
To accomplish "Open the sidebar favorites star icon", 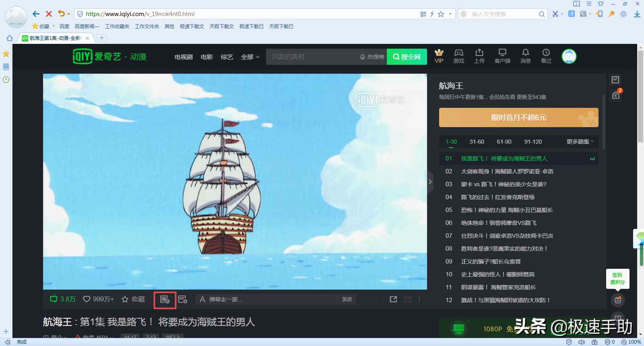I will pos(6,54).
